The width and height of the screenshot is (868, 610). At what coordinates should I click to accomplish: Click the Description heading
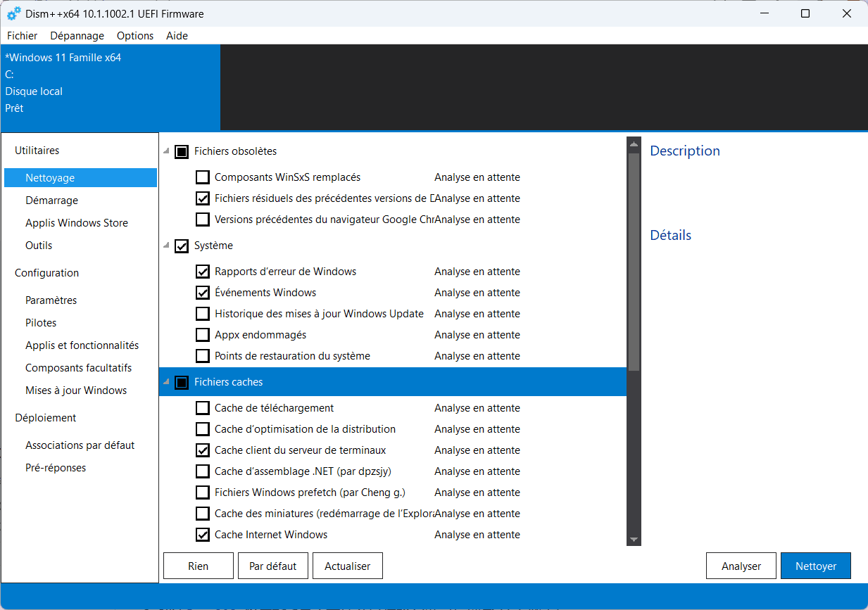685,151
